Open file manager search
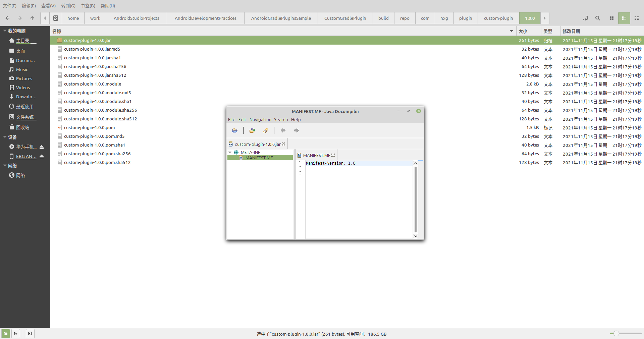The width and height of the screenshot is (644, 339). click(x=598, y=18)
